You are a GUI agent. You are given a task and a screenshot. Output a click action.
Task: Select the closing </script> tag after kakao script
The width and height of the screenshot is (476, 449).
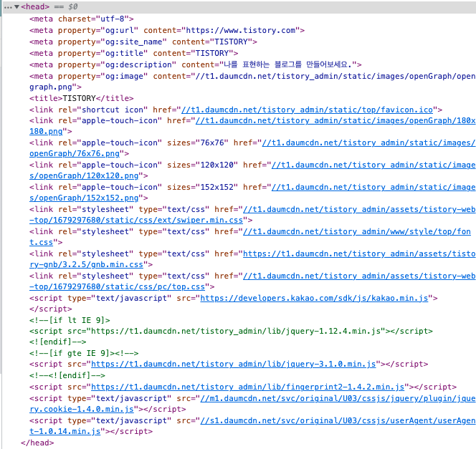pyautogui.click(x=51, y=309)
